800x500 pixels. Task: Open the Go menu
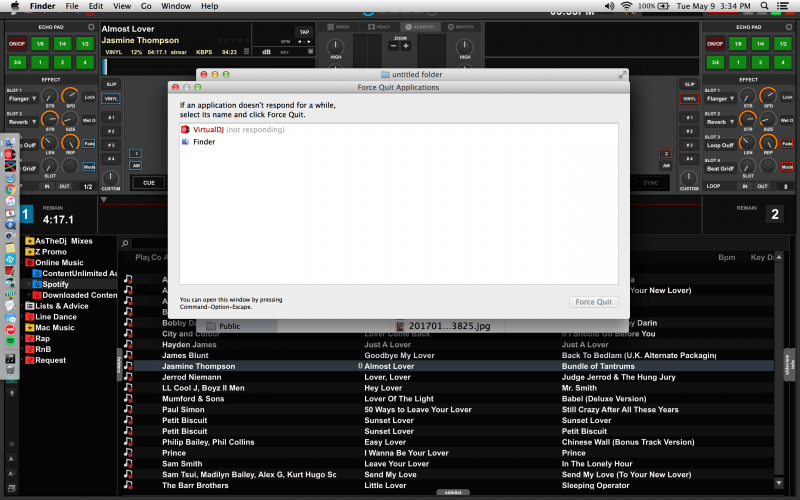[x=146, y=6]
